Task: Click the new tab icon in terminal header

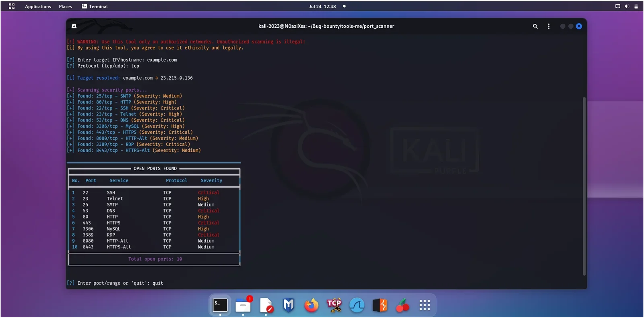Action: pos(74,26)
